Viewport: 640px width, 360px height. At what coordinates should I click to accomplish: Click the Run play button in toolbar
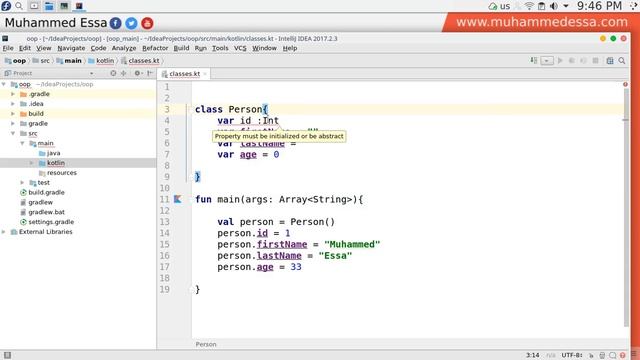[560, 60]
